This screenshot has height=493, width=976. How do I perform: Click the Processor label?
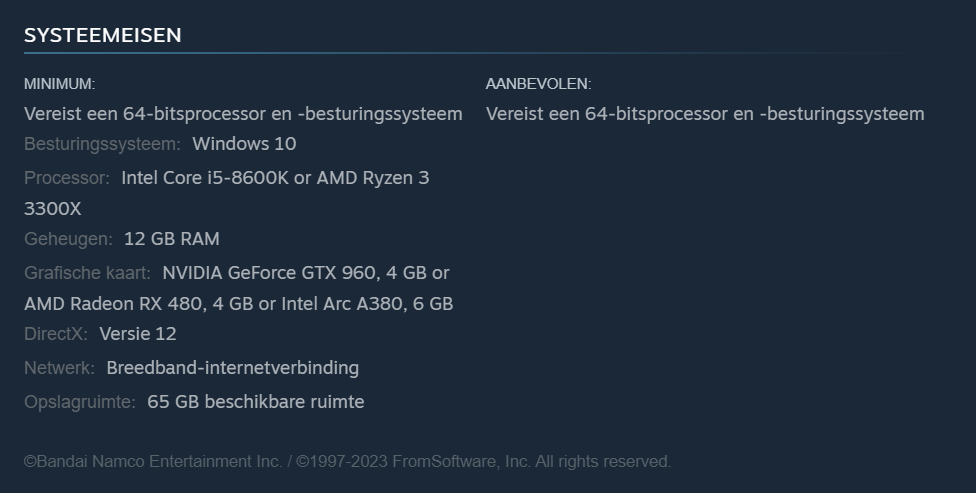coord(67,178)
